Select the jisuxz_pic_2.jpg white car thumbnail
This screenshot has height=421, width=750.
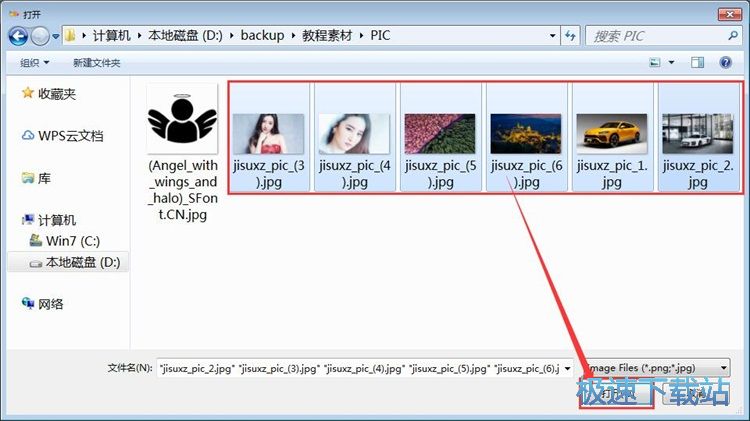click(698, 134)
